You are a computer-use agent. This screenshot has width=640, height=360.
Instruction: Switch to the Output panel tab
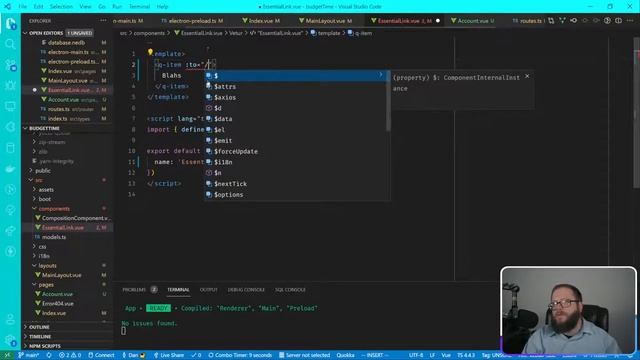(209, 290)
